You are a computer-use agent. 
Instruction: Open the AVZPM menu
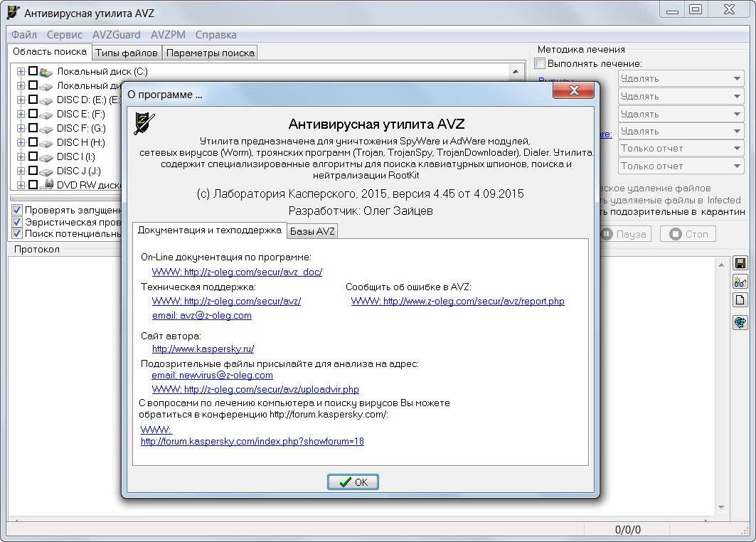[x=168, y=35]
